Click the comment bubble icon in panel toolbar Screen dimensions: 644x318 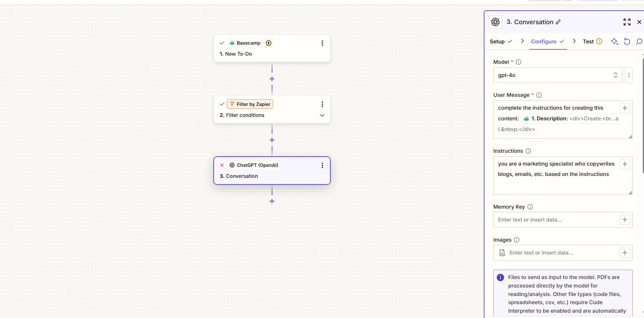pyautogui.click(x=639, y=41)
